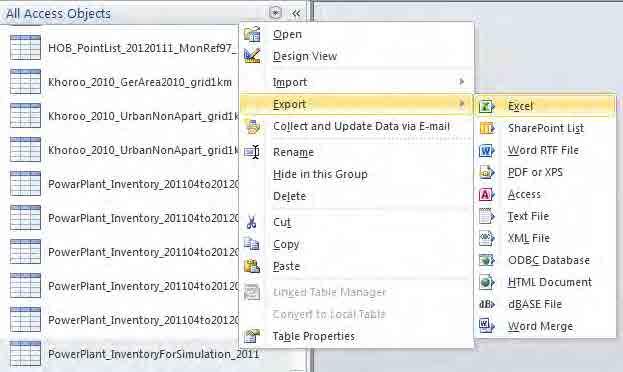Click the ODBC Database icon
Image resolution: width=623 pixels, height=372 pixels.
[487, 260]
